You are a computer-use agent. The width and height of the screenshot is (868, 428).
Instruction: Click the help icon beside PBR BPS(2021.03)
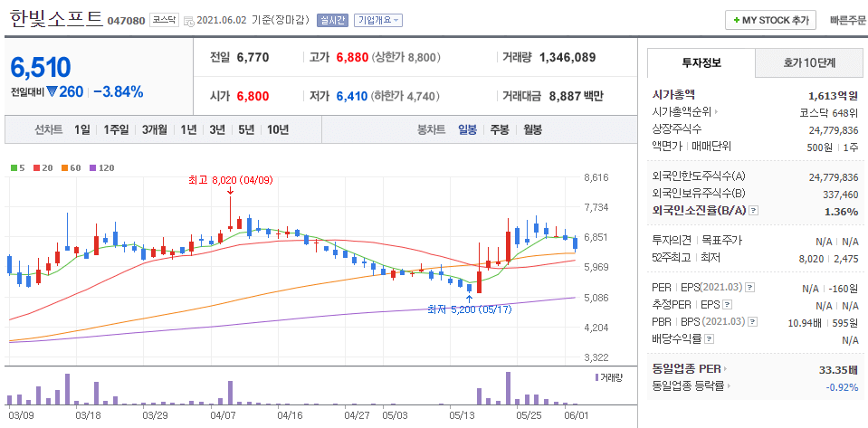pos(753,322)
